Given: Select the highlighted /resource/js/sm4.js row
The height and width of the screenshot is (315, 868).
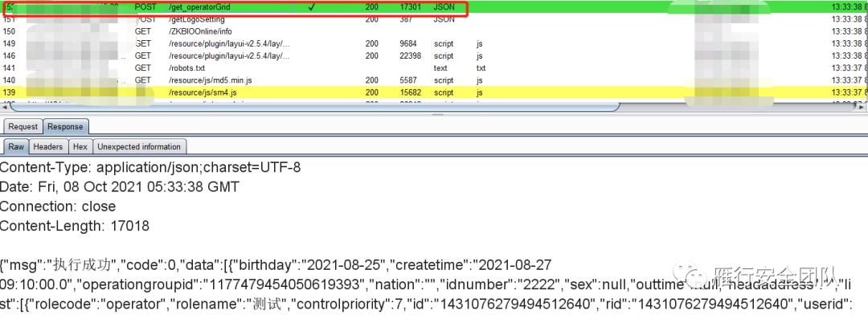Looking at the screenshot, I should pyautogui.click(x=434, y=92).
